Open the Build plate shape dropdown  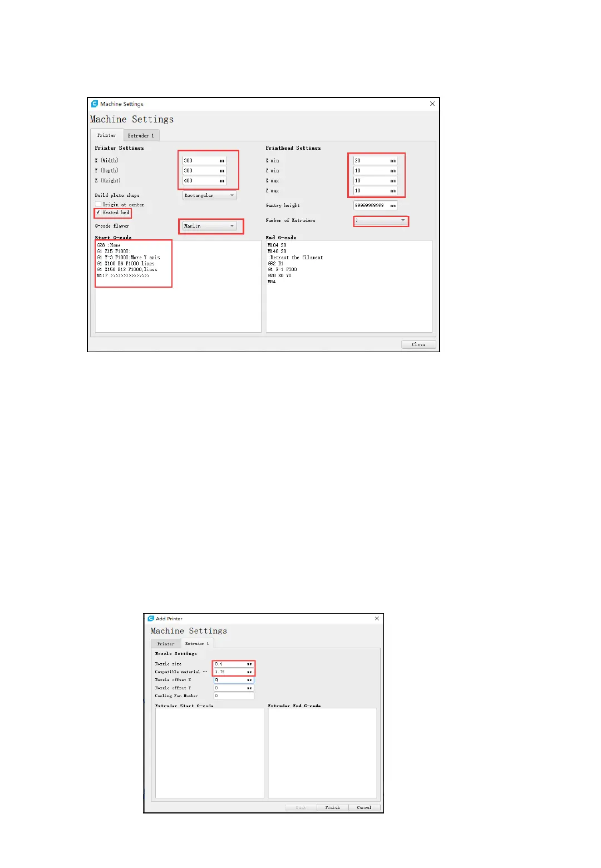click(210, 195)
